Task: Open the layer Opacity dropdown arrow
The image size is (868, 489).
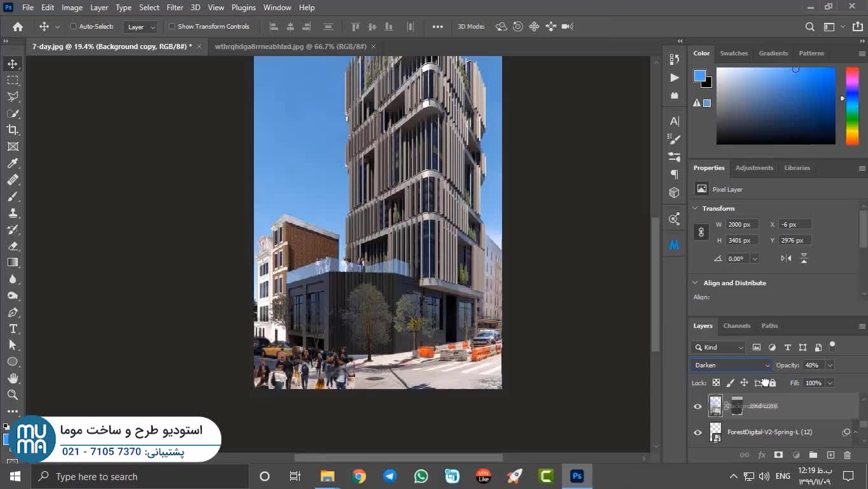Action: click(x=830, y=365)
